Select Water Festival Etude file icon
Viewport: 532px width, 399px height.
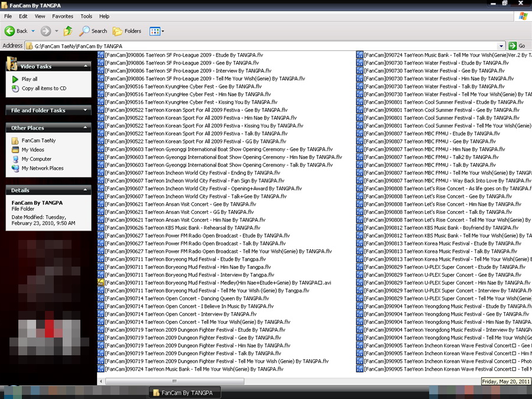tap(359, 63)
